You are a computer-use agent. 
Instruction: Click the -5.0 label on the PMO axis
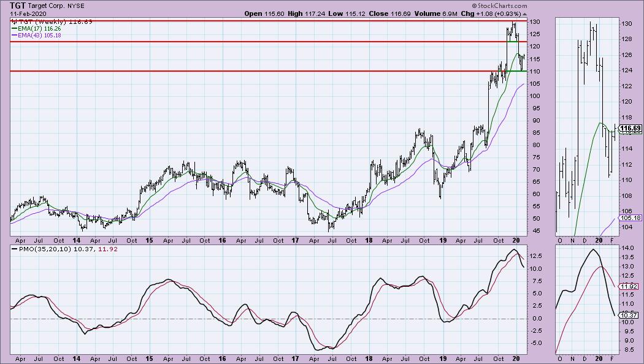(x=535, y=343)
